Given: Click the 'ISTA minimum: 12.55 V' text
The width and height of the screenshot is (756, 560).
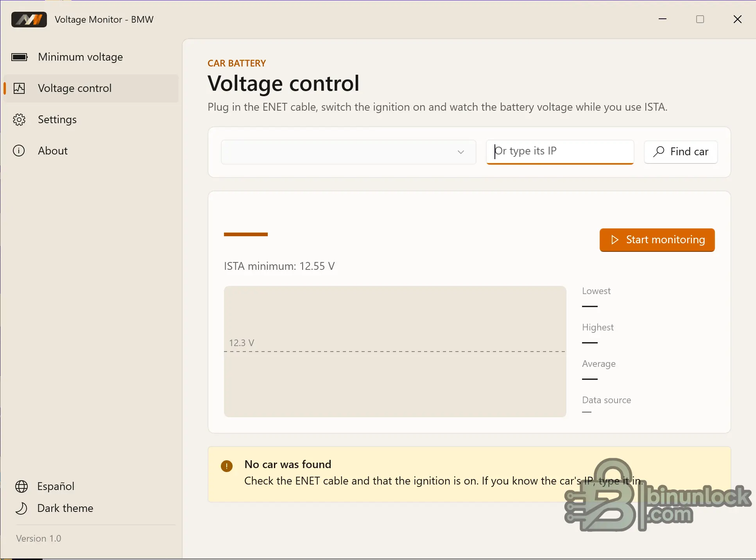Looking at the screenshot, I should pos(279,266).
